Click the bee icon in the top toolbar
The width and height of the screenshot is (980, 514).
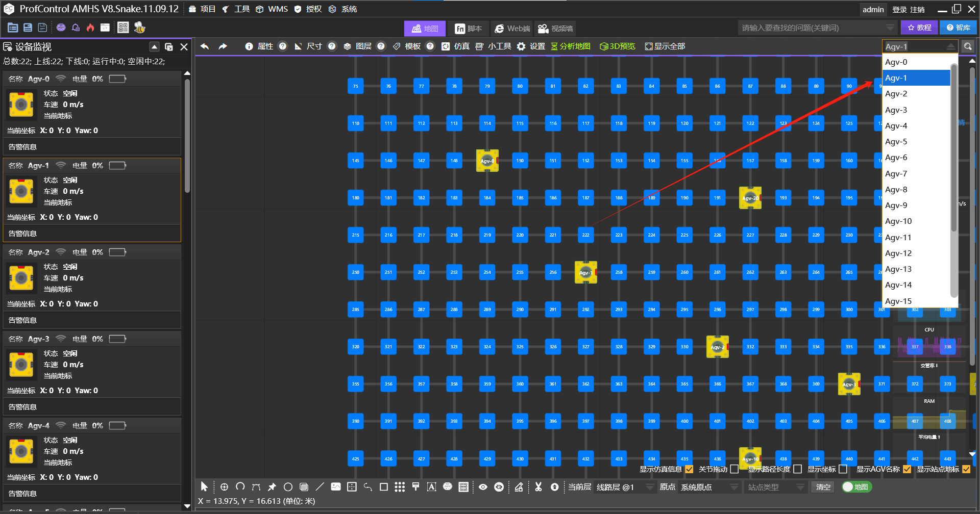139,28
